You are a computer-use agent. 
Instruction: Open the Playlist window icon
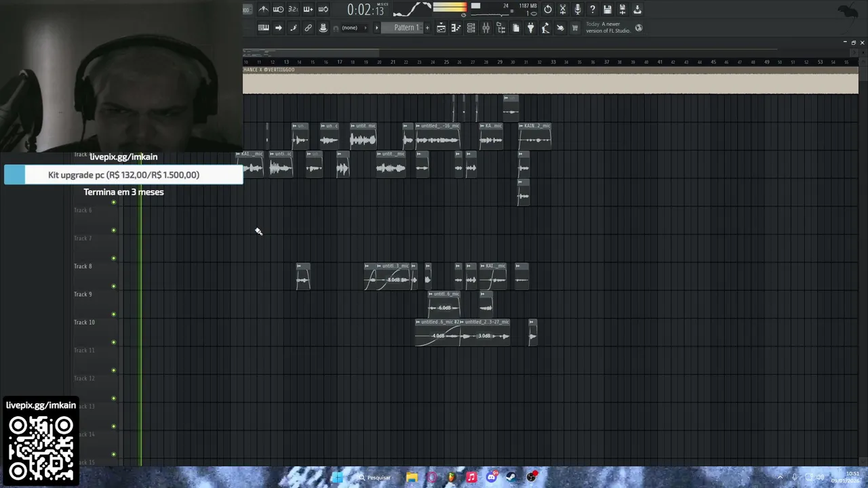(x=441, y=28)
